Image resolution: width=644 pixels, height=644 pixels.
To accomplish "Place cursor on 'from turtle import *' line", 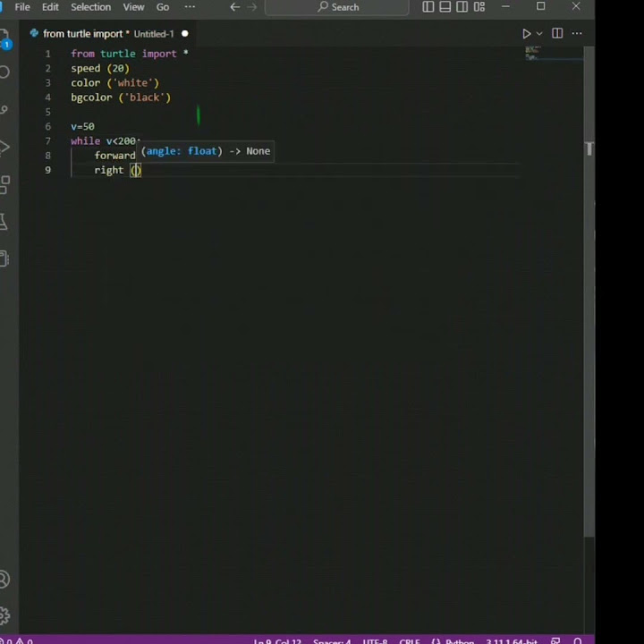I will pyautogui.click(x=130, y=54).
